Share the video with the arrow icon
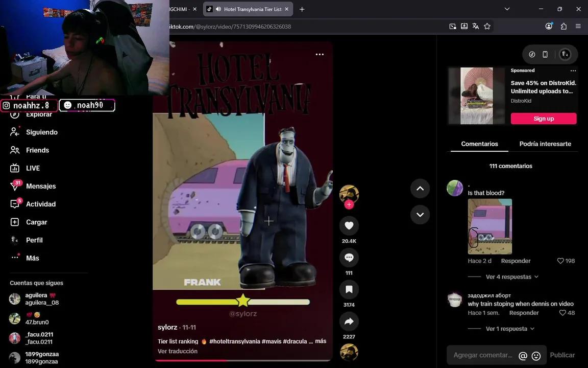Screen dimensions: 588x368 pyautogui.click(x=349, y=321)
